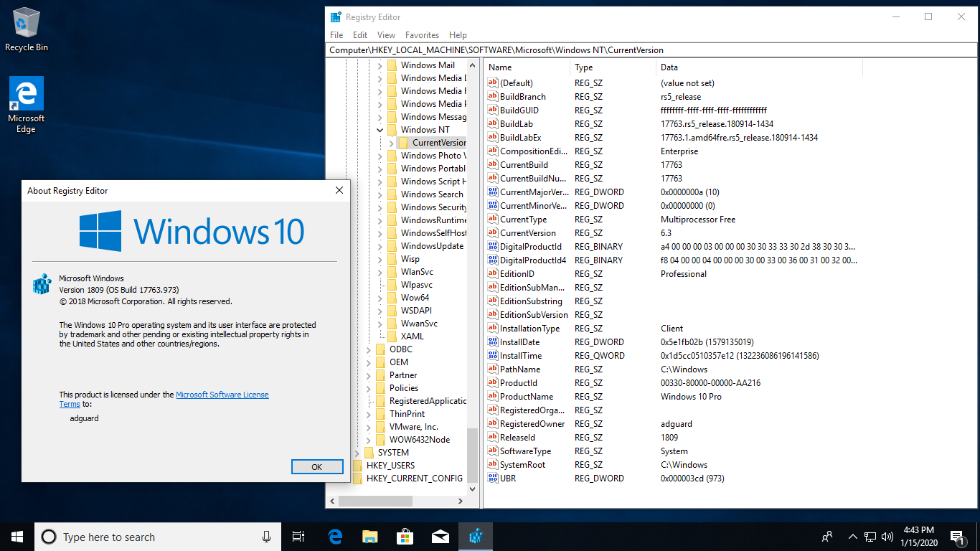This screenshot has width=980, height=551.
Task: Click the InstallDate DWORD value icon
Action: tap(492, 342)
